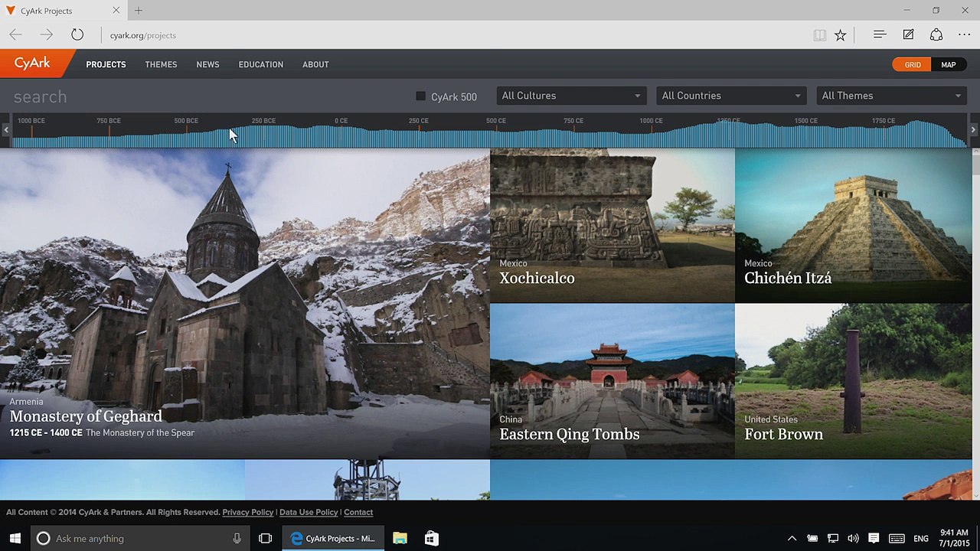The height and width of the screenshot is (551, 980).
Task: Click into the search field
Action: (207, 96)
